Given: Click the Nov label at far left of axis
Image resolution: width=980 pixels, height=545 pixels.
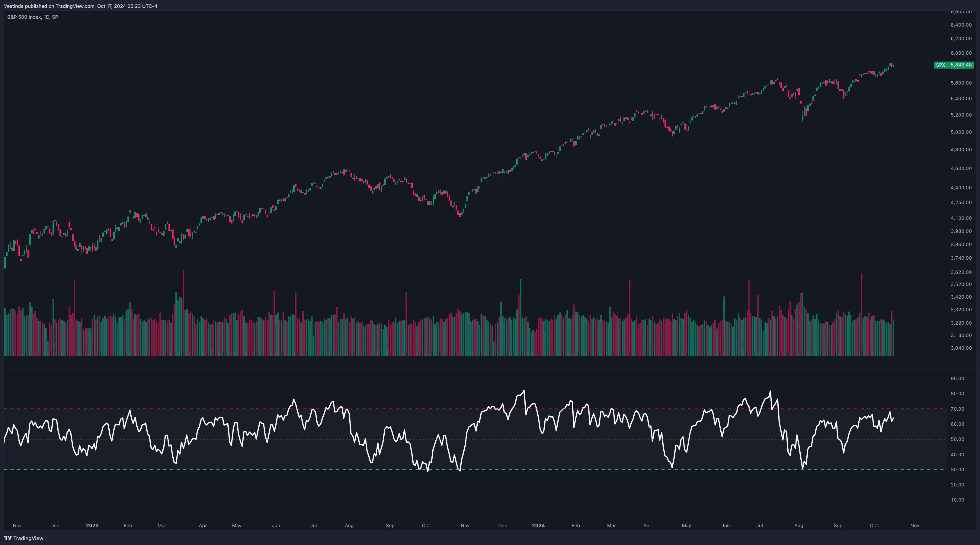Looking at the screenshot, I should (x=17, y=526).
